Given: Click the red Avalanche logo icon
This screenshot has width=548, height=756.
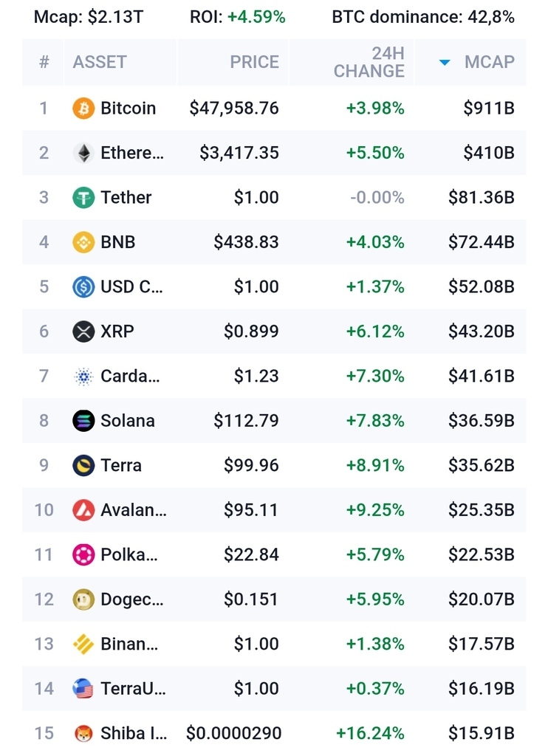Looking at the screenshot, I should point(83,510).
